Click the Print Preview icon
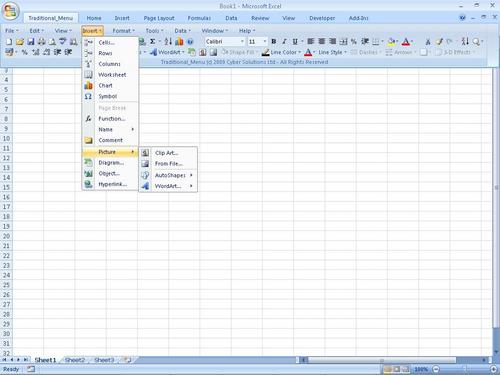500x375 pixels. click(x=52, y=42)
